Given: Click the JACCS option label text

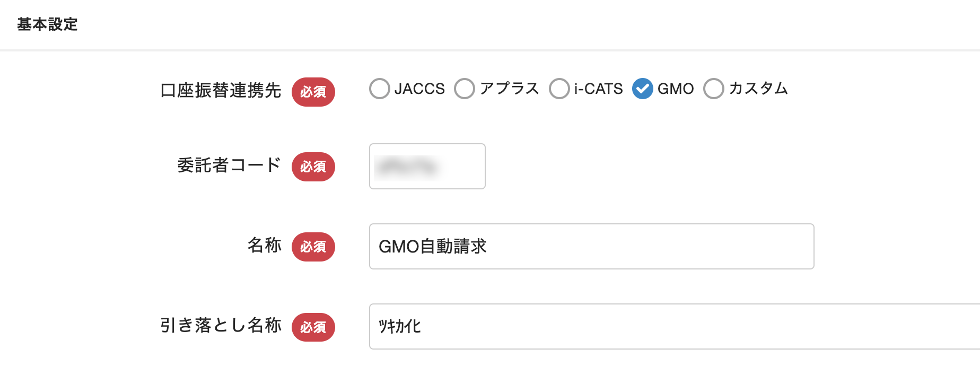Looking at the screenshot, I should tap(419, 89).
